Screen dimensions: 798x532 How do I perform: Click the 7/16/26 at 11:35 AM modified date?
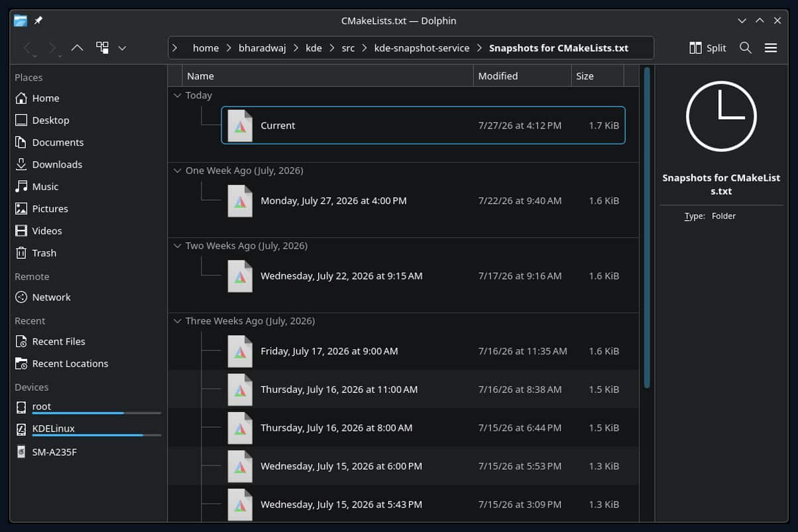point(522,351)
